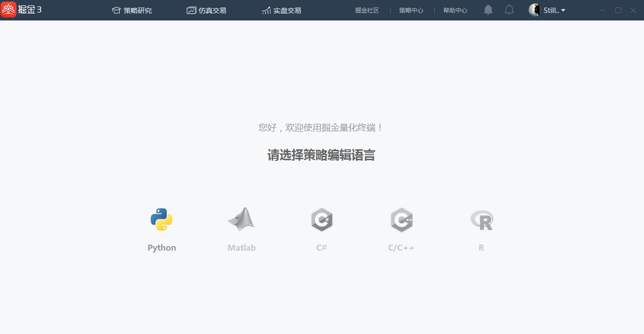Image resolution: width=644 pixels, height=334 pixels.
Task: Select the C# text label
Action: [322, 248]
